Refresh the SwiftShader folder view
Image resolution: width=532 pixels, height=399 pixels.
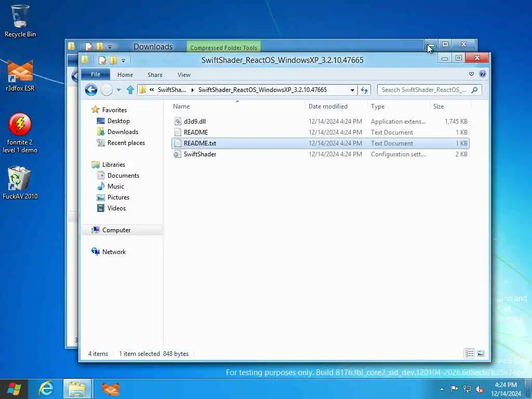pyautogui.click(x=364, y=90)
